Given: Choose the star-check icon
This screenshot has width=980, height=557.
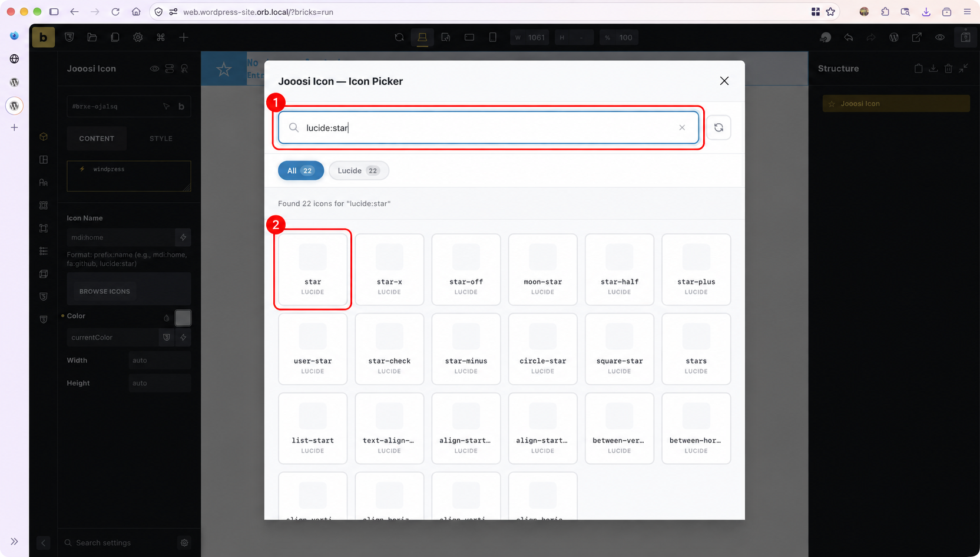Looking at the screenshot, I should pyautogui.click(x=389, y=349).
